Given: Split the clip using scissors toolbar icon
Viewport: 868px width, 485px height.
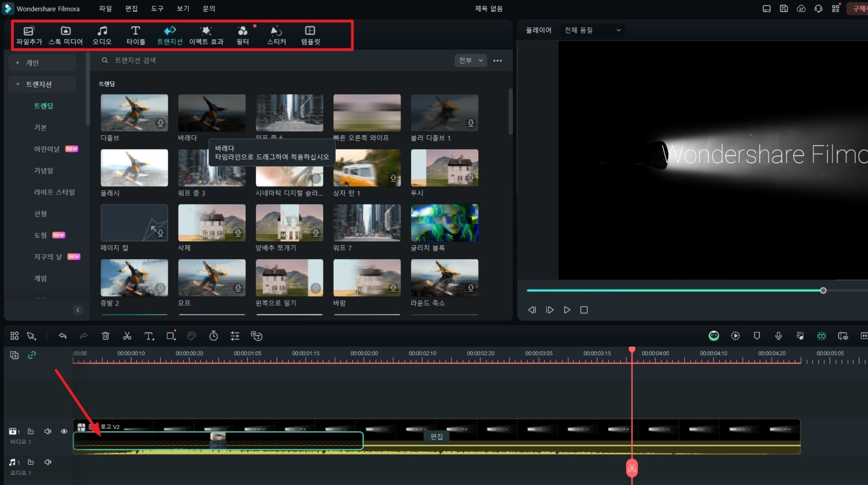Looking at the screenshot, I should pyautogui.click(x=127, y=336).
